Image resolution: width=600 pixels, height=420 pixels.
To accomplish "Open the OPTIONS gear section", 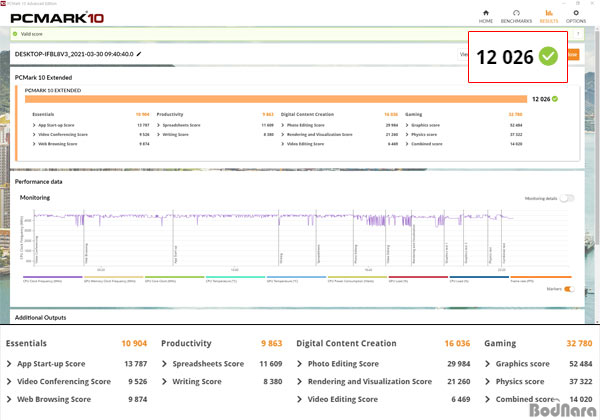I will (576, 16).
